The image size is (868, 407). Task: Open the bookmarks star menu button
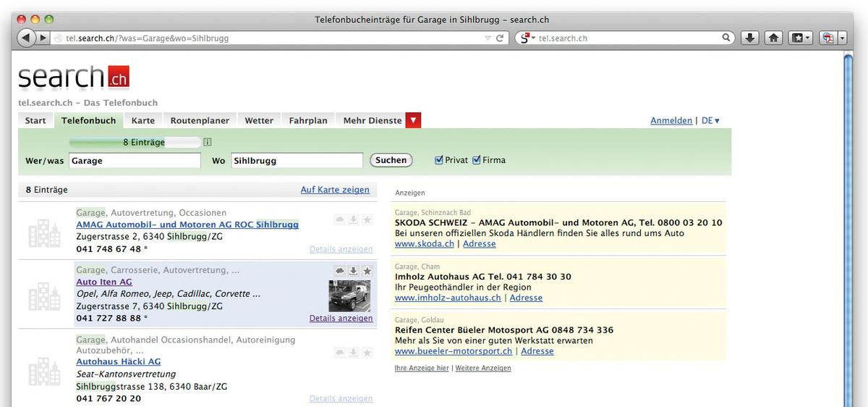point(801,38)
